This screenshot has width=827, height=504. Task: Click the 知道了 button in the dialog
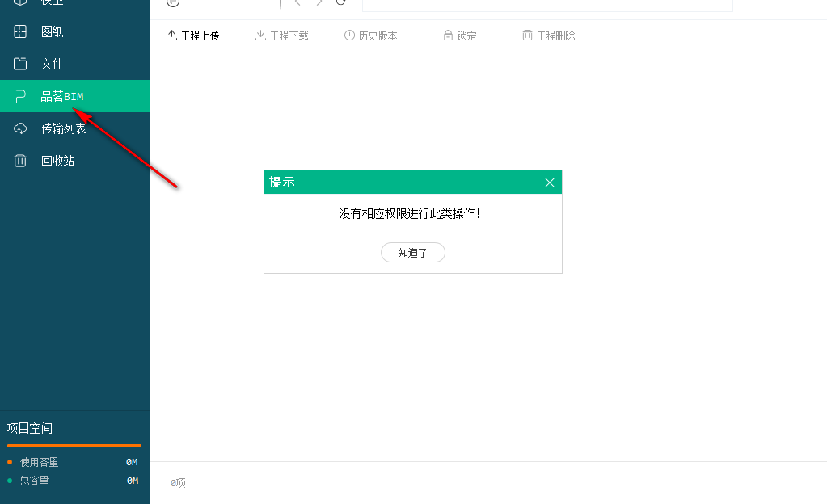click(x=412, y=252)
